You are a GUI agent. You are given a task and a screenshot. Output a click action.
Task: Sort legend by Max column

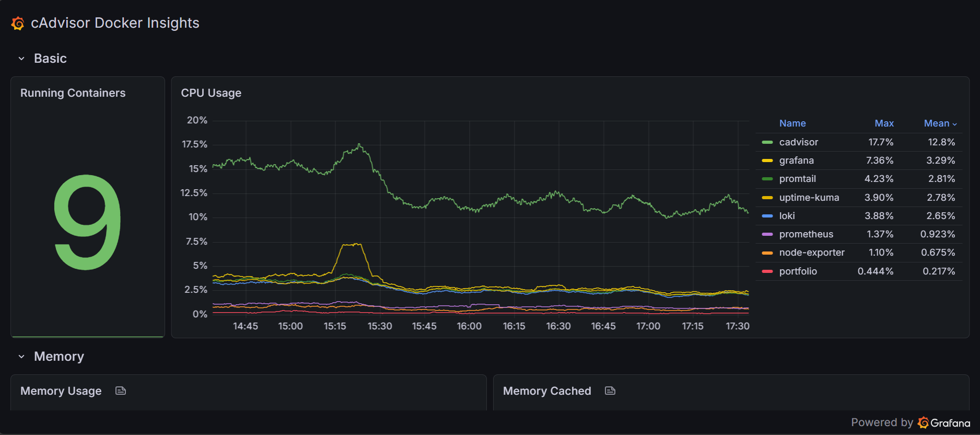coord(884,123)
